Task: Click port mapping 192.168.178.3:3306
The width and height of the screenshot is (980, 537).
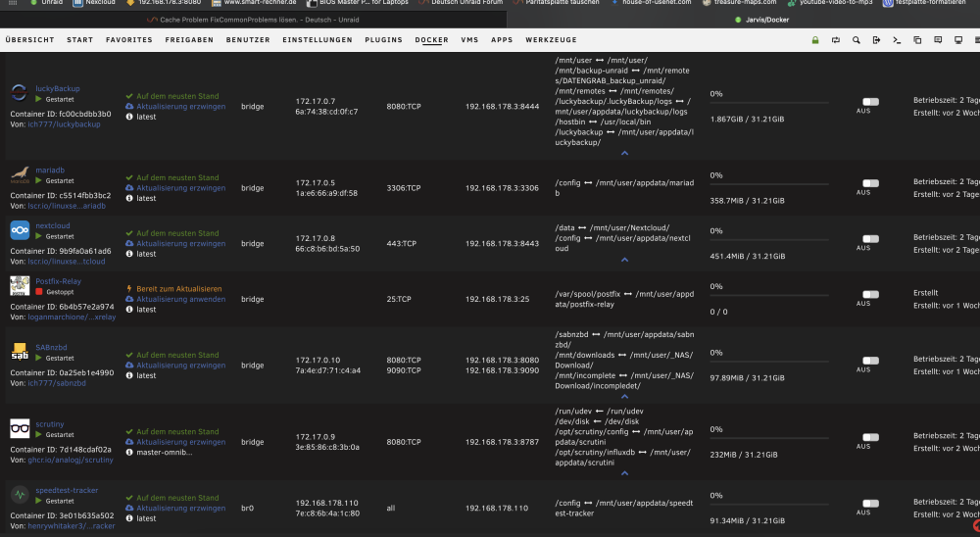Action: (x=502, y=187)
